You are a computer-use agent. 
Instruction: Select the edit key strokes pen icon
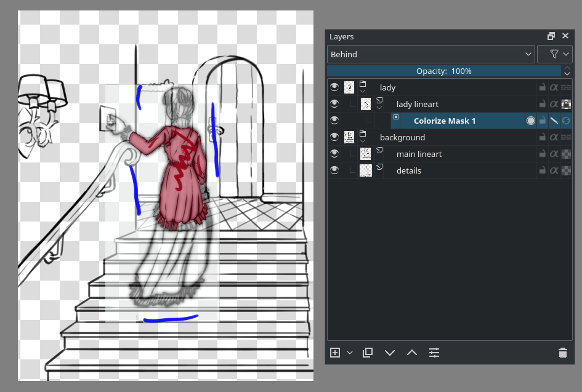click(553, 121)
